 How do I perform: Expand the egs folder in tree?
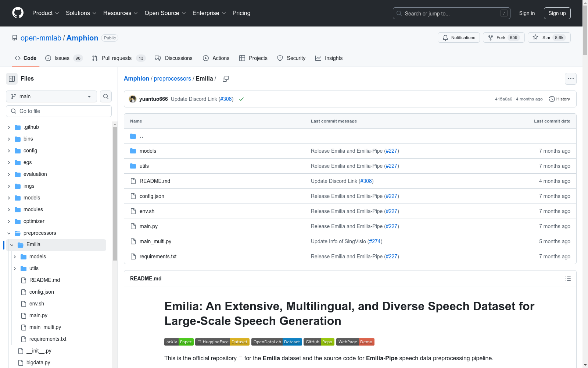click(x=9, y=163)
